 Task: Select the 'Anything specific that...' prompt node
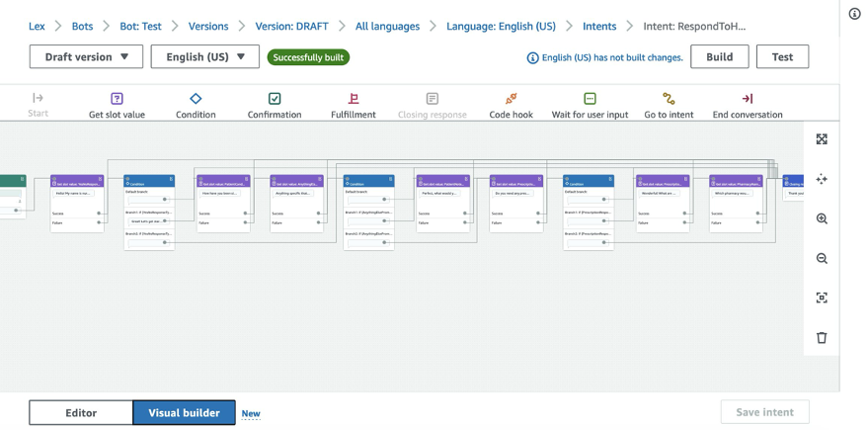click(294, 194)
